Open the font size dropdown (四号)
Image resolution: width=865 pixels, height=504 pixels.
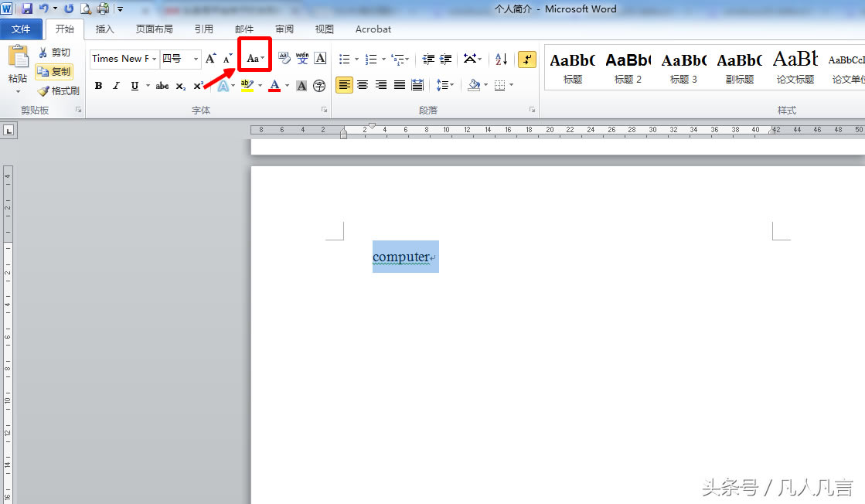click(x=196, y=59)
